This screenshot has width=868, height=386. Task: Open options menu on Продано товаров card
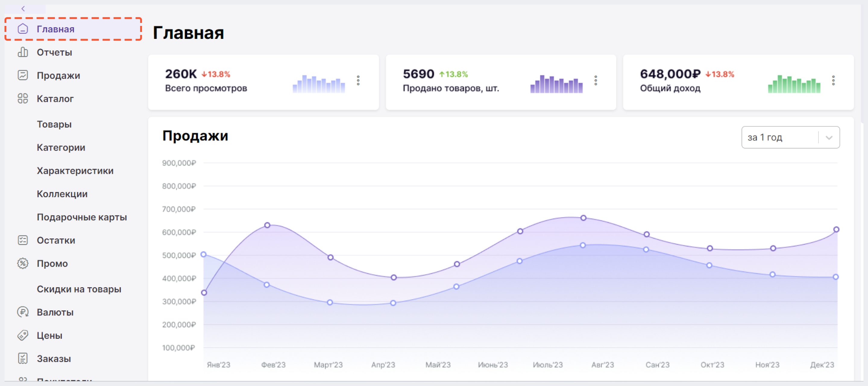[x=596, y=80]
